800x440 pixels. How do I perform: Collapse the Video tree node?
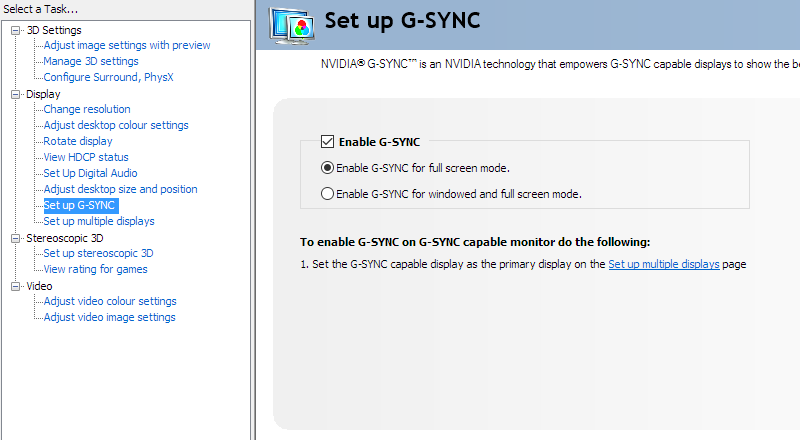coord(16,286)
